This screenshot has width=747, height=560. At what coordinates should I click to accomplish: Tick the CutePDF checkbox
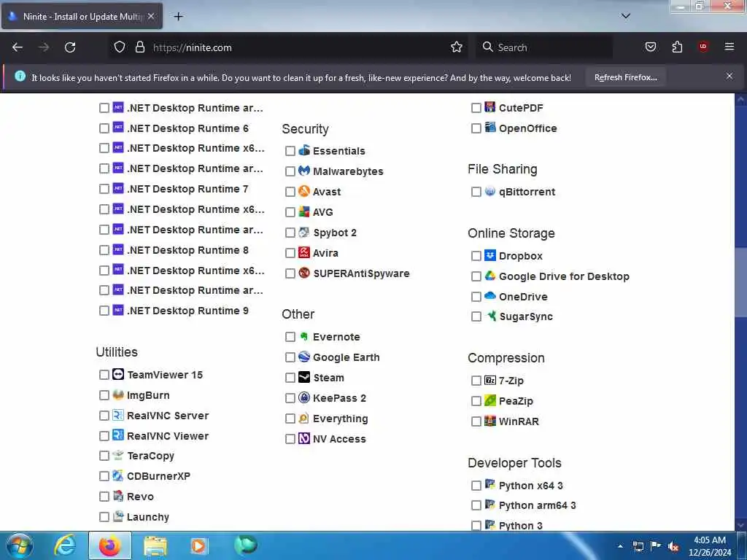[x=476, y=108]
